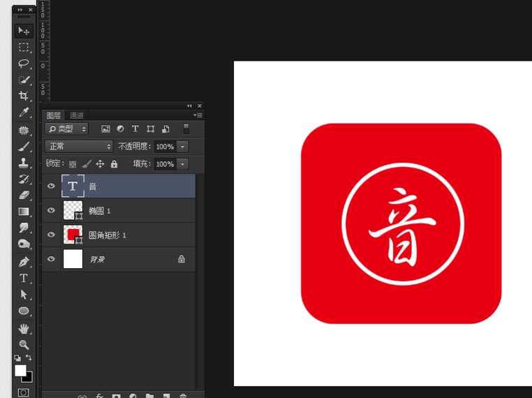532x398 pixels.
Task: Swap foreground and background colors
Action: (x=29, y=358)
